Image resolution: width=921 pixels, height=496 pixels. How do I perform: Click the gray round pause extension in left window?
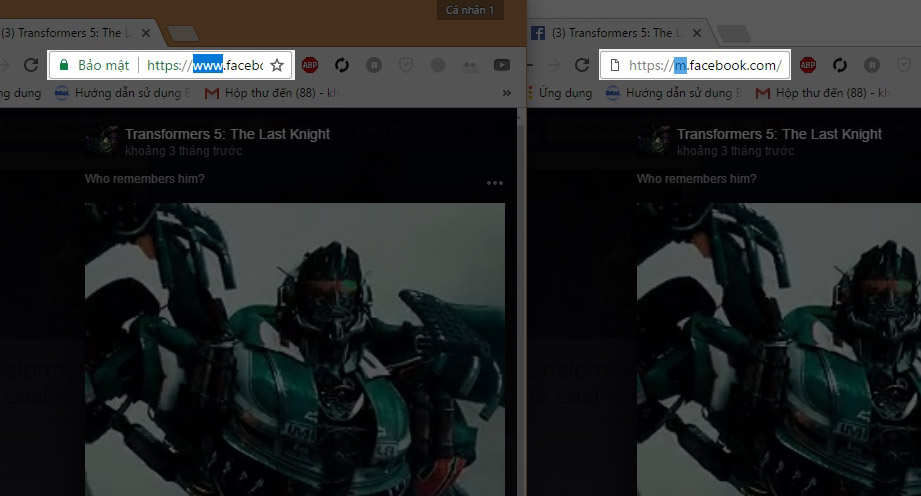pyautogui.click(x=374, y=65)
